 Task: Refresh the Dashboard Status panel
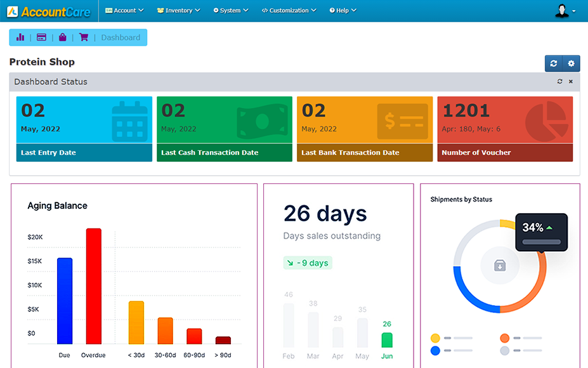pos(559,82)
